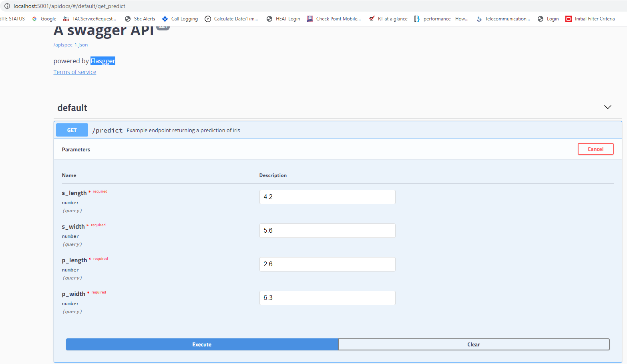Click the Parameters section heading
The height and width of the screenshot is (364, 627).
(x=76, y=149)
